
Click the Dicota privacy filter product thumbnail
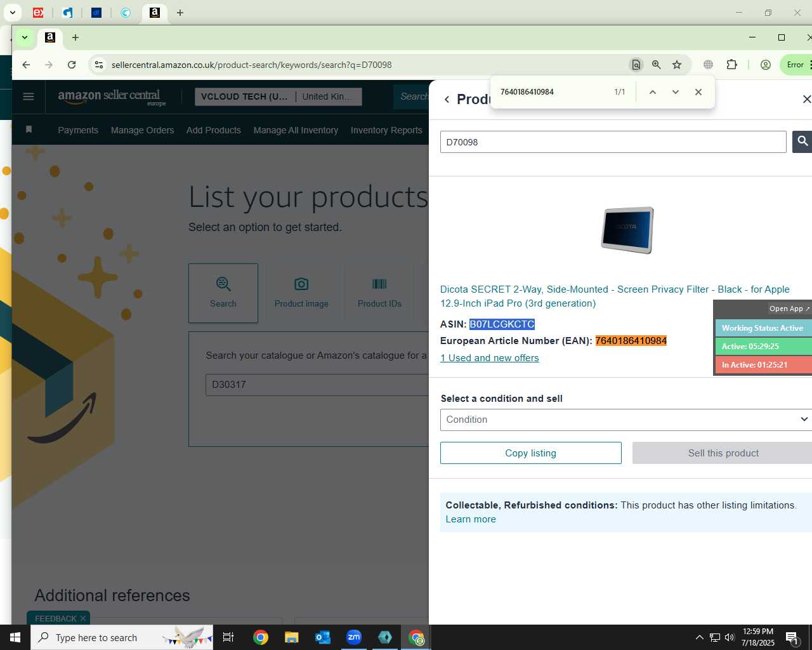[627, 230]
